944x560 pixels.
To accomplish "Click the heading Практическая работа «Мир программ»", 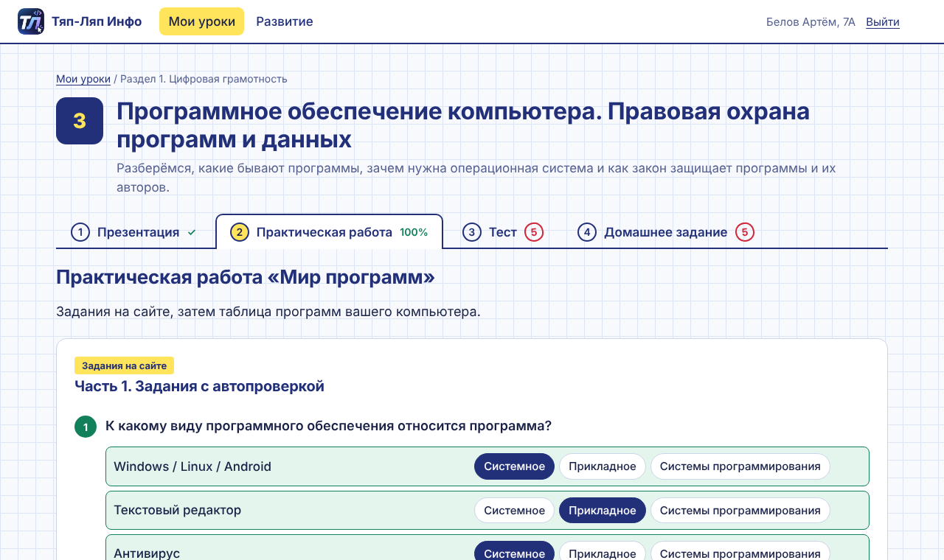I will [246, 278].
